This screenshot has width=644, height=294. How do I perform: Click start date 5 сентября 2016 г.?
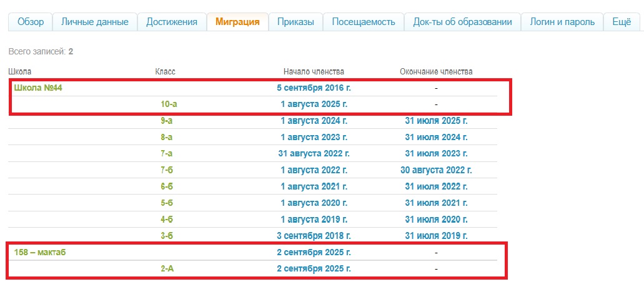tap(318, 88)
